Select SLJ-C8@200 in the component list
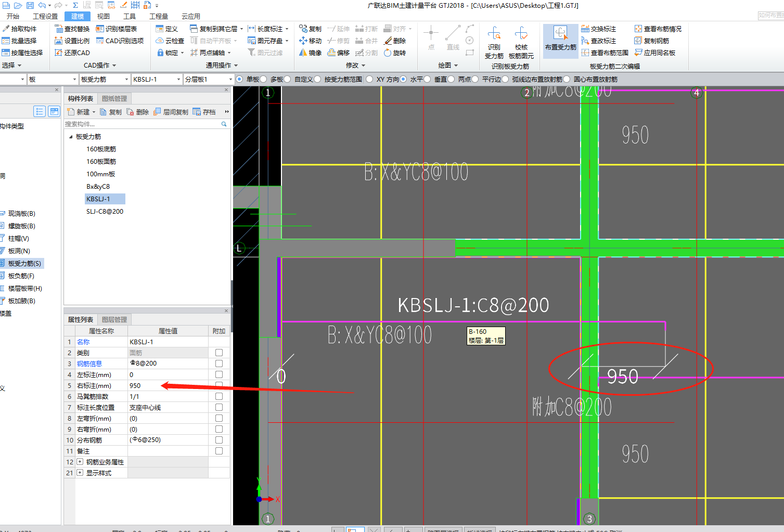The image size is (784, 532). pos(105,212)
